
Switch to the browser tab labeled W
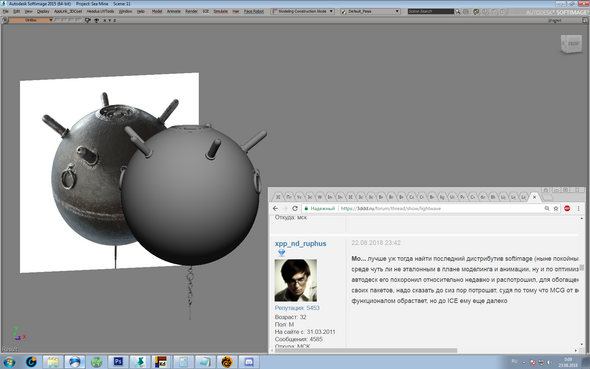pyautogui.click(x=319, y=197)
